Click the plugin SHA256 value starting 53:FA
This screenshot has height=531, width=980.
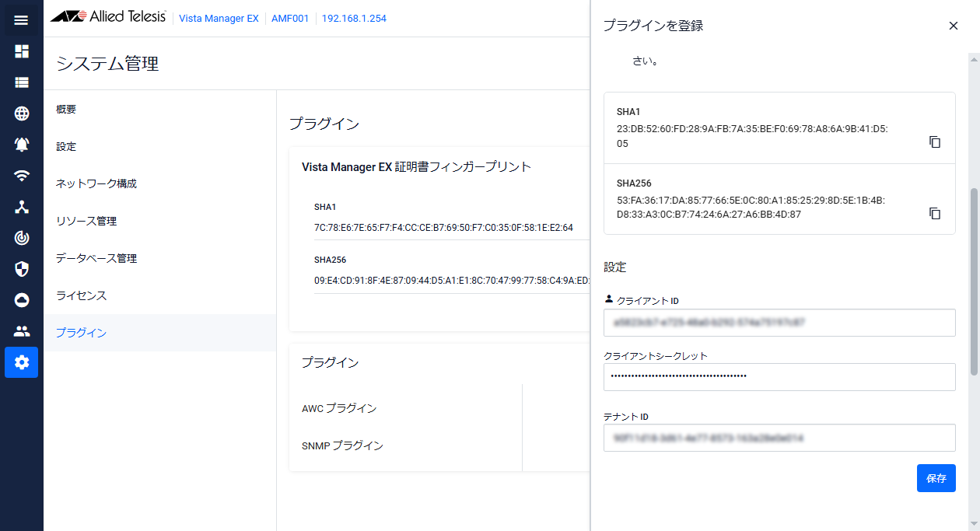[751, 207]
